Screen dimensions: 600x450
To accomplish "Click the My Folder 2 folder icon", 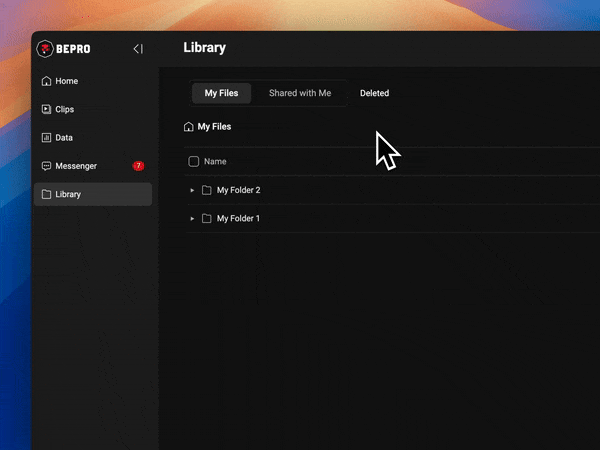I will [207, 190].
